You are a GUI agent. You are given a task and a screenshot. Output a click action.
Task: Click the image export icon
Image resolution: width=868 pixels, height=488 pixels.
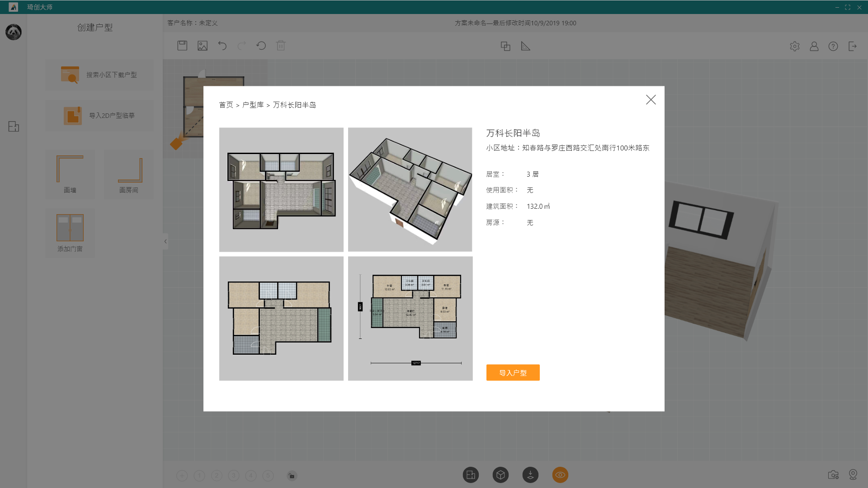[x=203, y=46]
